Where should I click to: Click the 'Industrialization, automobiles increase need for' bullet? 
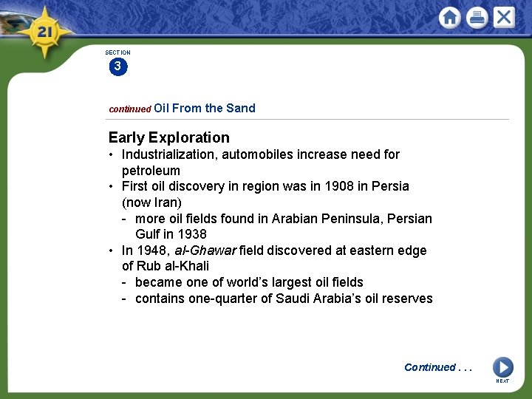click(x=261, y=154)
